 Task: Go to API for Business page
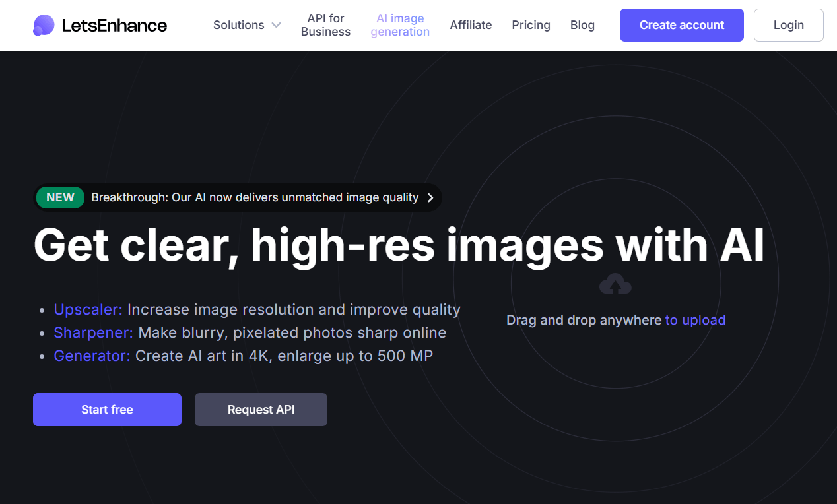click(x=325, y=25)
